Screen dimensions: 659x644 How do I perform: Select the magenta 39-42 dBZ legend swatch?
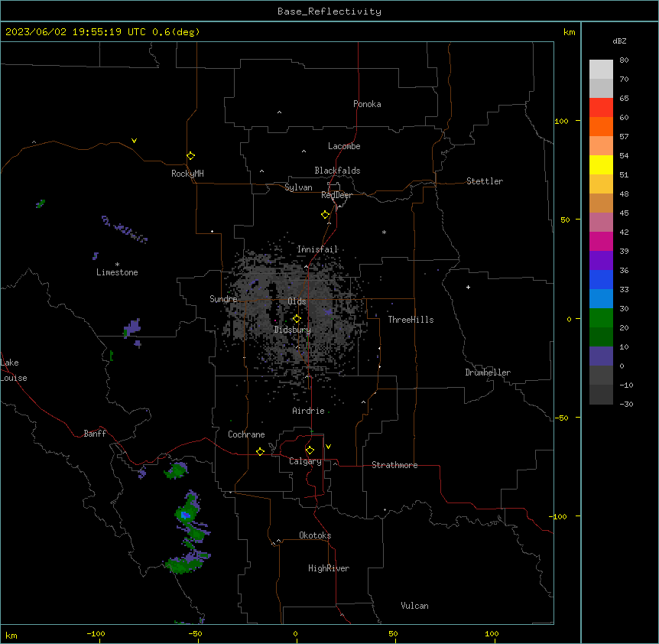point(601,241)
